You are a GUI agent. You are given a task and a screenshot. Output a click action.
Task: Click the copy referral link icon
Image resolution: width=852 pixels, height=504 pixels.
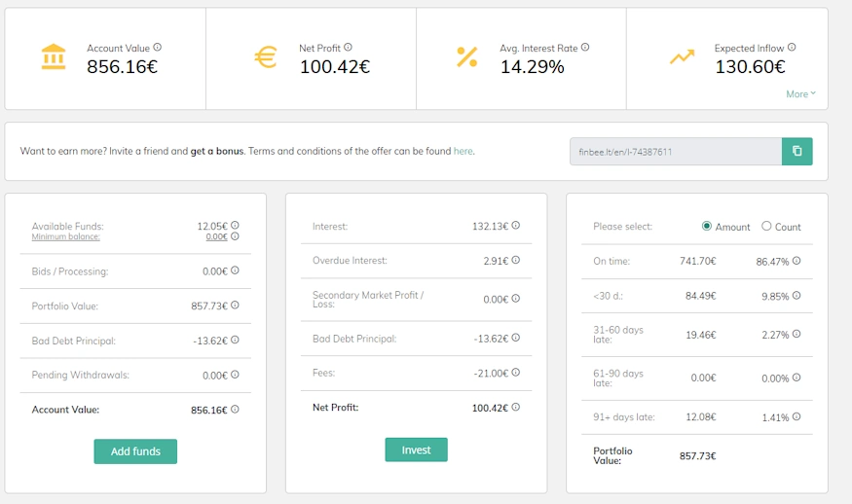pos(796,152)
